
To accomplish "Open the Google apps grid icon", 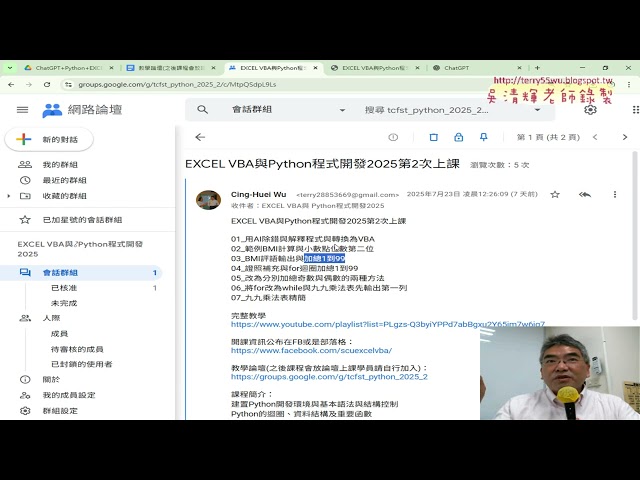I will [635, 110].
